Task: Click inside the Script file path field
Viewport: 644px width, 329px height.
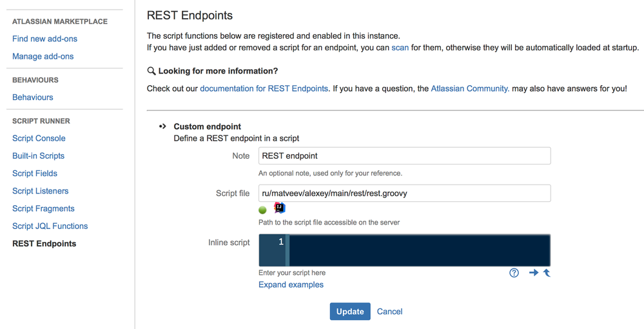Action: [404, 193]
